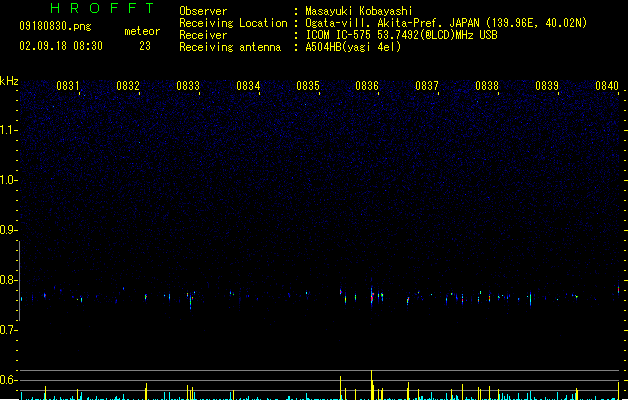Click the 0840 time marker

[607, 85]
